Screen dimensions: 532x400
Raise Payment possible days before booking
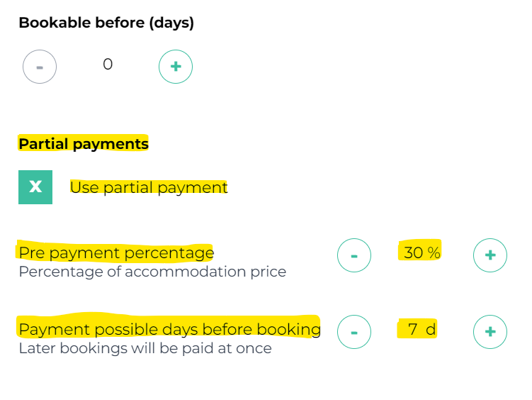[490, 331]
